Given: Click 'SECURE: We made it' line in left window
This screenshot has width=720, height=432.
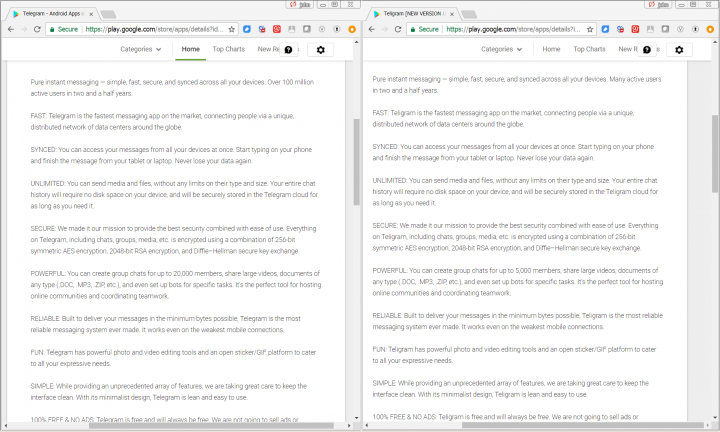Looking at the screenshot, I should 173,228.
